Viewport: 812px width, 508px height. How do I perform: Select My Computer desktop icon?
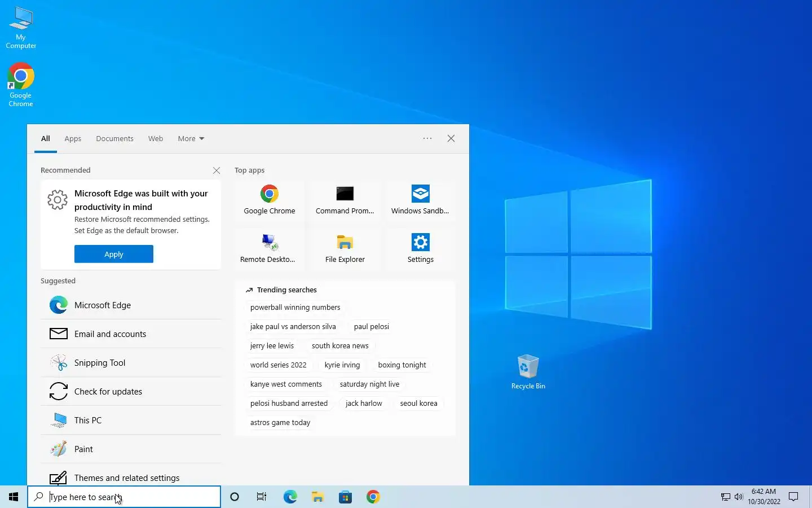(21, 28)
